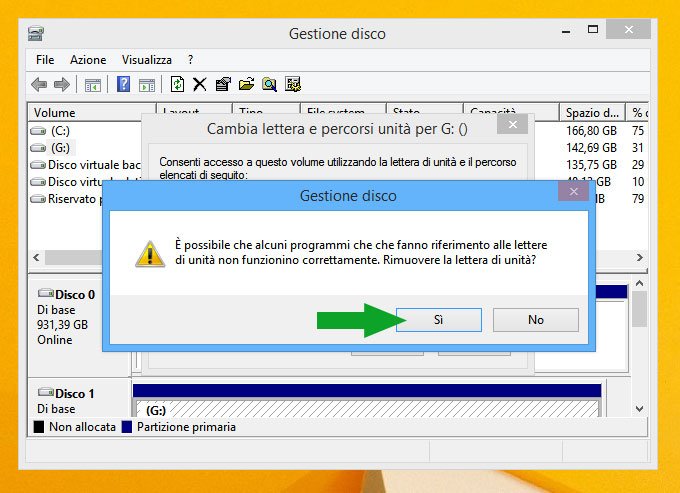This screenshot has height=493, width=680.
Task: Click the 135,75 GB free space cell
Action: 591,165
